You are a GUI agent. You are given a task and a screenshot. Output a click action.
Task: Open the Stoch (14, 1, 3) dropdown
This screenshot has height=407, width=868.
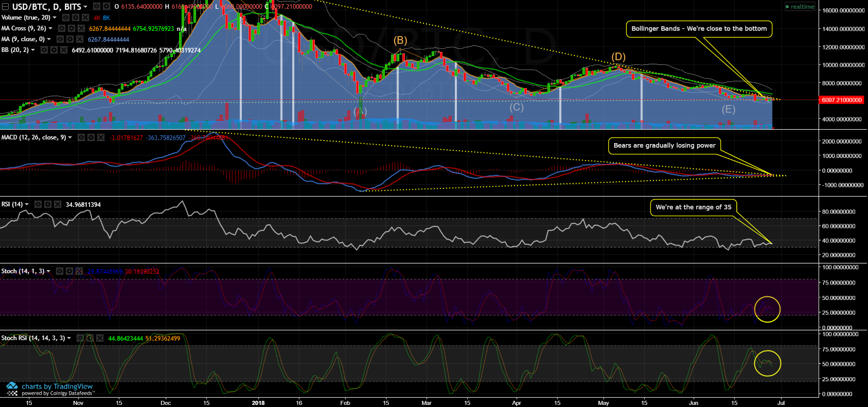coord(48,271)
